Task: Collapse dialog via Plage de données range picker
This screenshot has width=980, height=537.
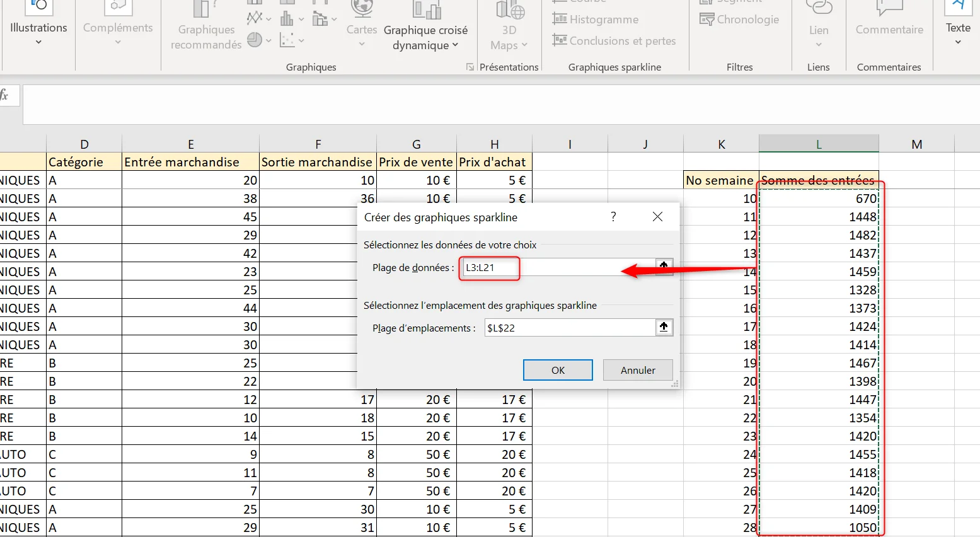Action: click(x=664, y=267)
